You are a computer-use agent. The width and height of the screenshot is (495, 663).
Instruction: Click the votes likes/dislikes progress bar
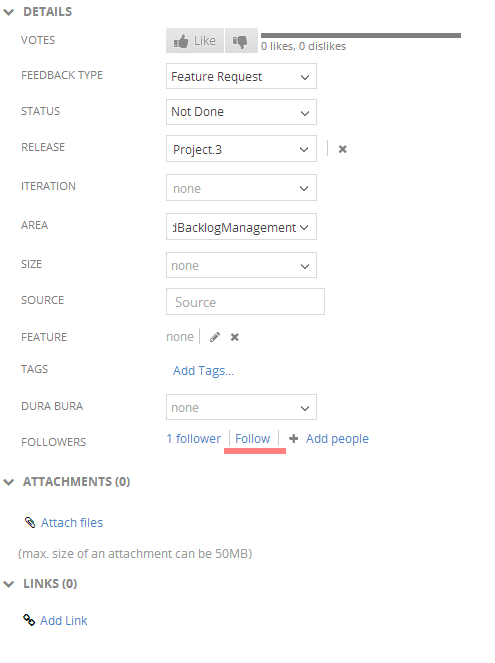(361, 36)
